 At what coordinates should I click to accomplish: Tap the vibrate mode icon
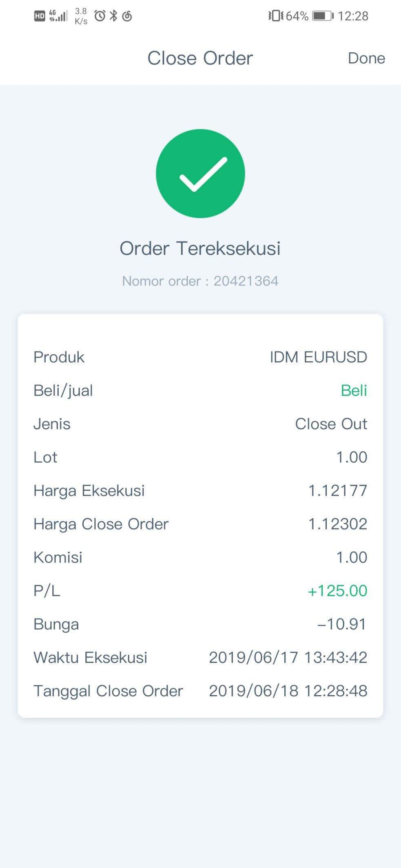276,16
